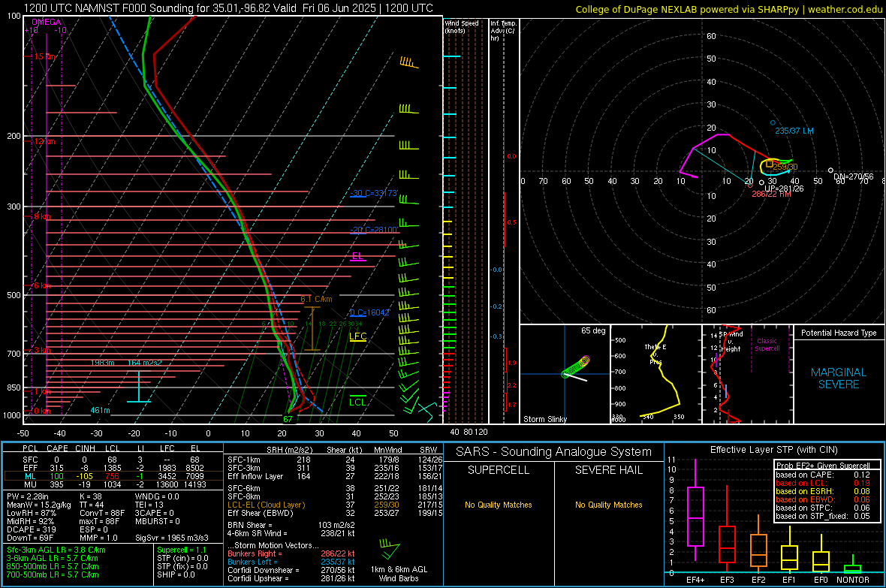Click the Bunkers Left = 235/37 kt line
This screenshot has height=588, width=886.
pyautogui.click(x=291, y=562)
